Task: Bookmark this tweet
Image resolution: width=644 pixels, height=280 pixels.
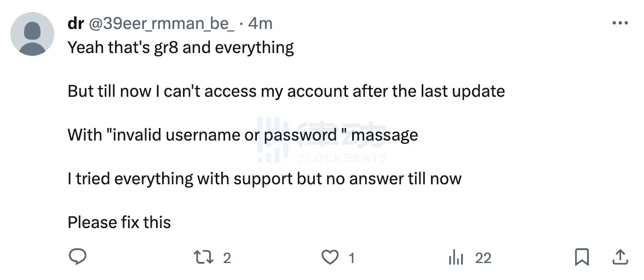Action: [x=582, y=257]
